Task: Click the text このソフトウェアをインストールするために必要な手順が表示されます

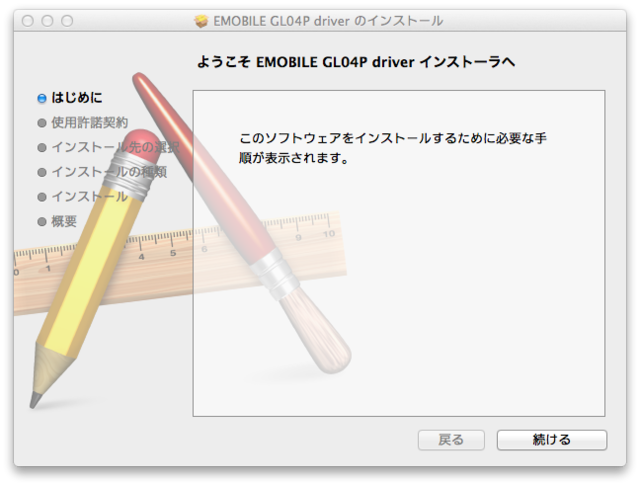Action: pyautogui.click(x=393, y=148)
